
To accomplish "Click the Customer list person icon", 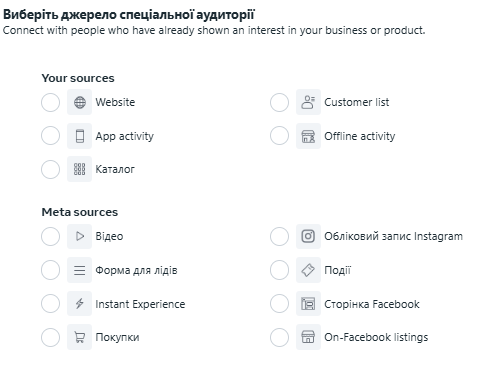I will tap(308, 102).
